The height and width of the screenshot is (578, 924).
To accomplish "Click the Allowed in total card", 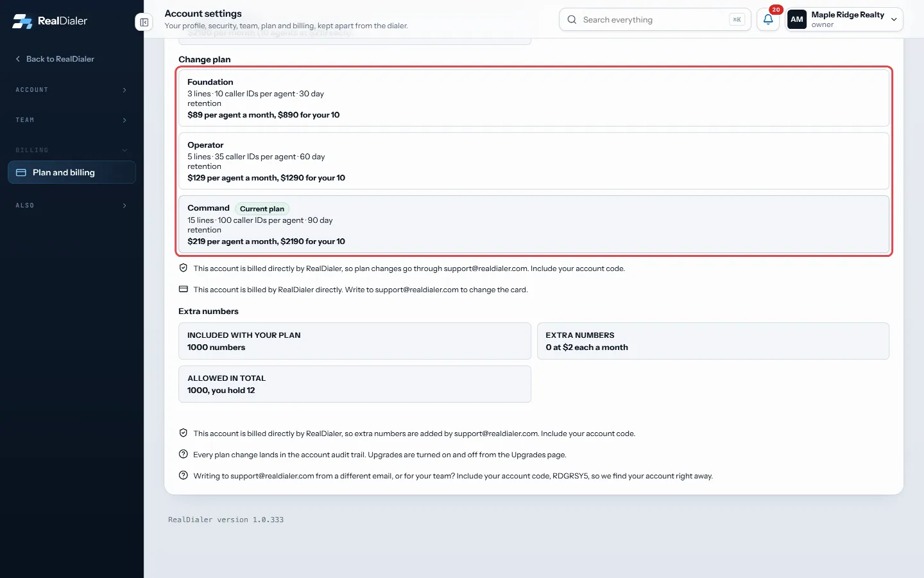I will click(x=355, y=384).
